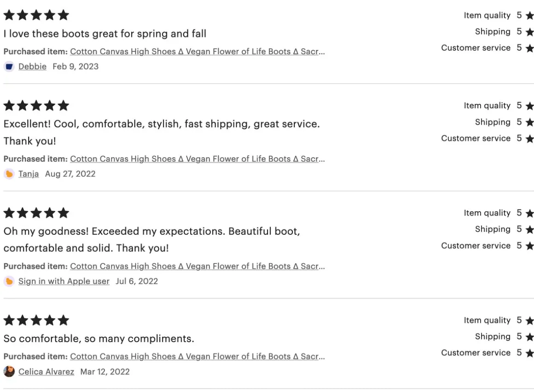Click the Item quality star in Celica's review

(x=529, y=321)
